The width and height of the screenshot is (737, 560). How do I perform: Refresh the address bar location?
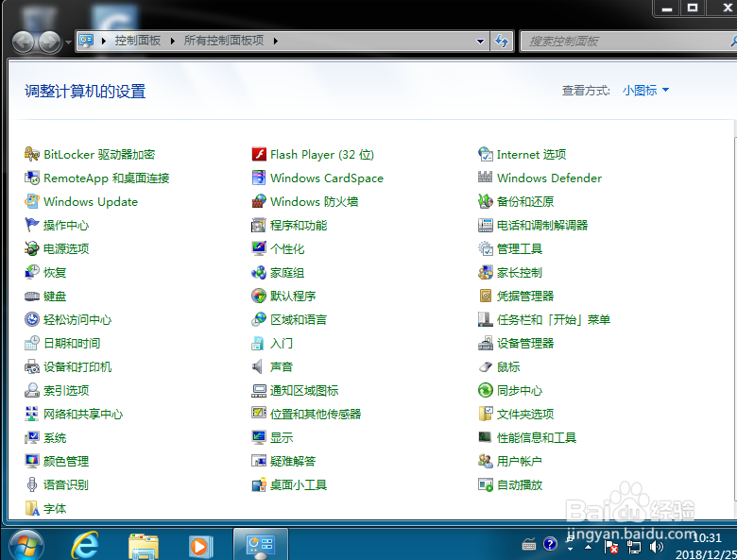pyautogui.click(x=502, y=42)
